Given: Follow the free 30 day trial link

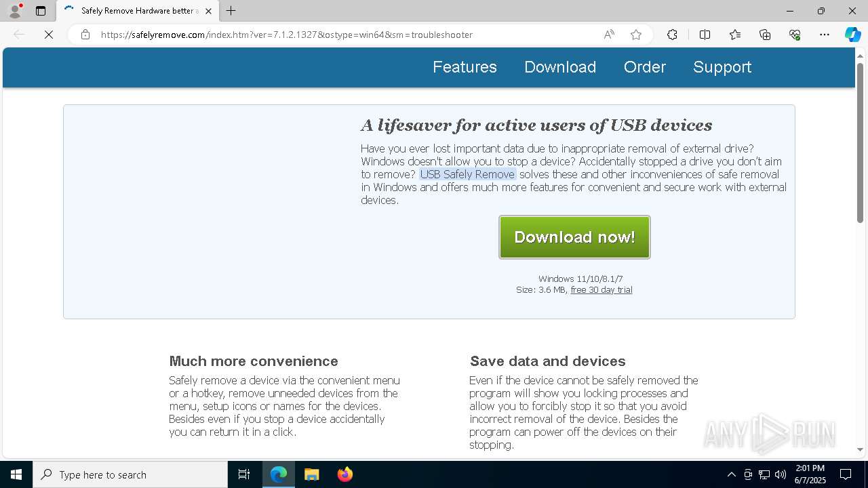Looking at the screenshot, I should 601,290.
